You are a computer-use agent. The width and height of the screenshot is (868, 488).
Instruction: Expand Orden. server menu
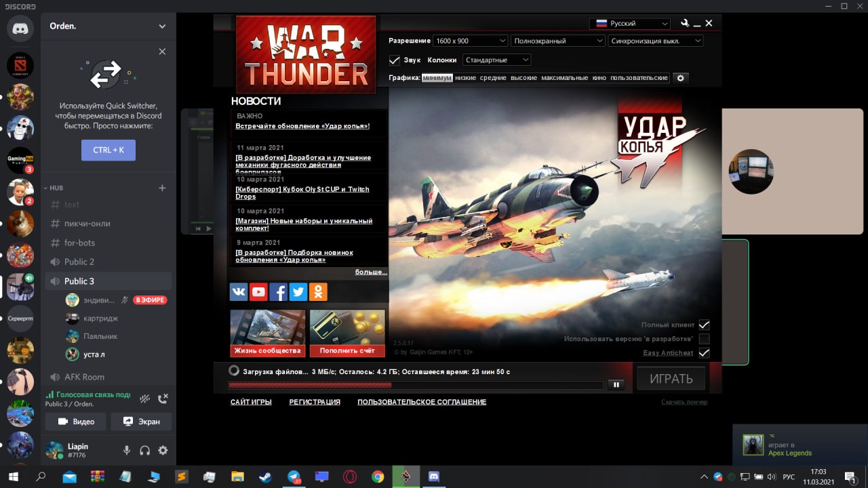pos(162,26)
